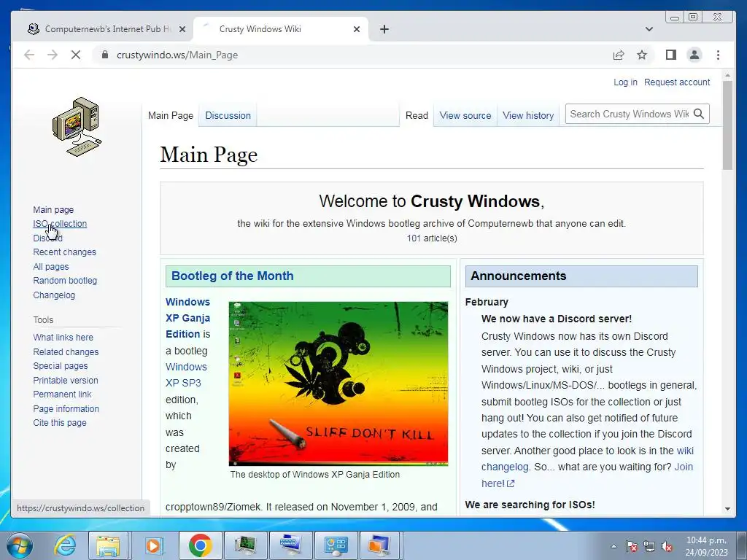Close the Crusty Windows Wiki tab
Viewport: 747px width, 560px height.
tap(356, 29)
